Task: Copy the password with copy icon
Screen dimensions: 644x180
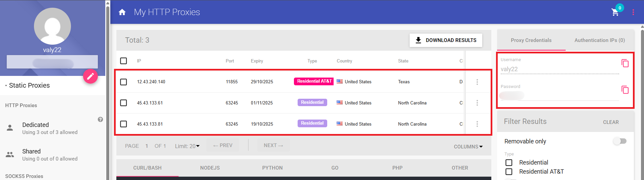Action: pyautogui.click(x=625, y=90)
